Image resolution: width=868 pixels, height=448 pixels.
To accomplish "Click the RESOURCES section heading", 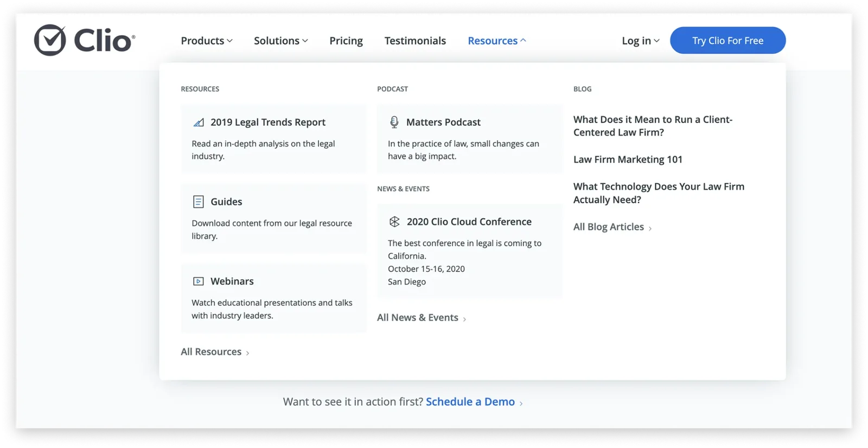I will click(x=200, y=89).
